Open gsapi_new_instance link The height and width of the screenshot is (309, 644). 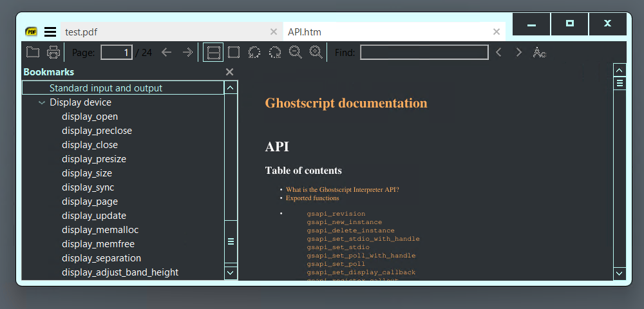pyautogui.click(x=344, y=222)
